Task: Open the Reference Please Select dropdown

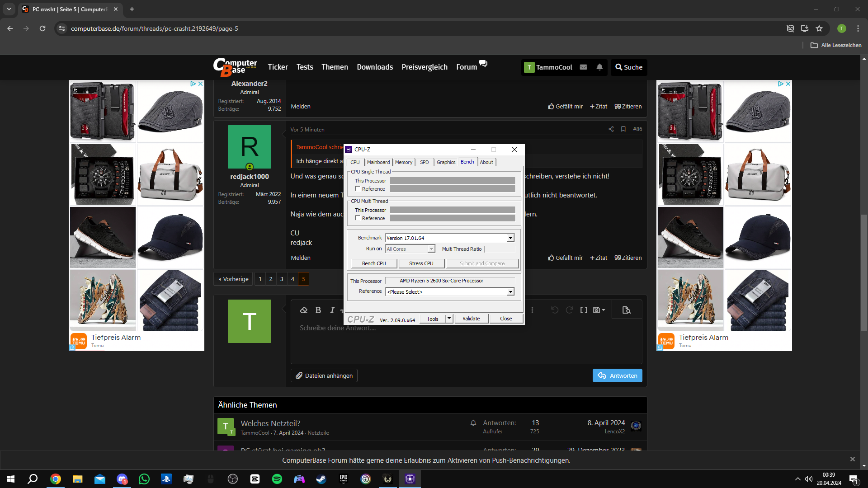Action: pos(510,292)
